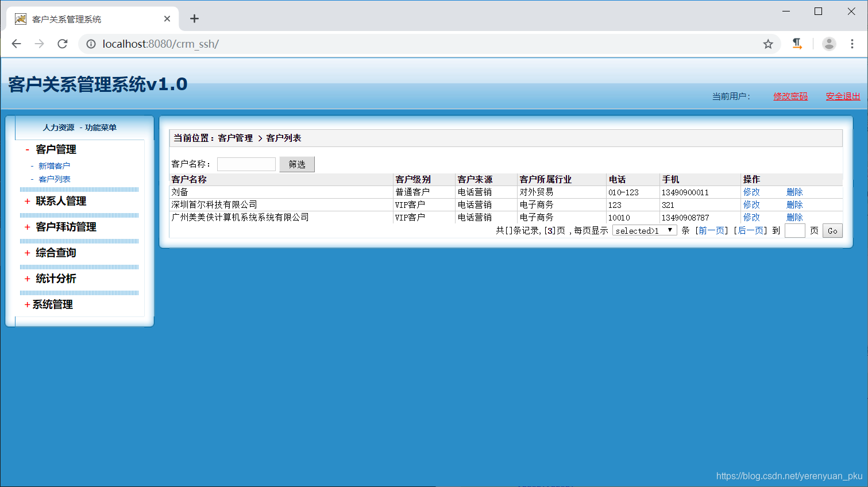Click the 人力资源 - 功能菜单 sidebar header

click(x=80, y=127)
